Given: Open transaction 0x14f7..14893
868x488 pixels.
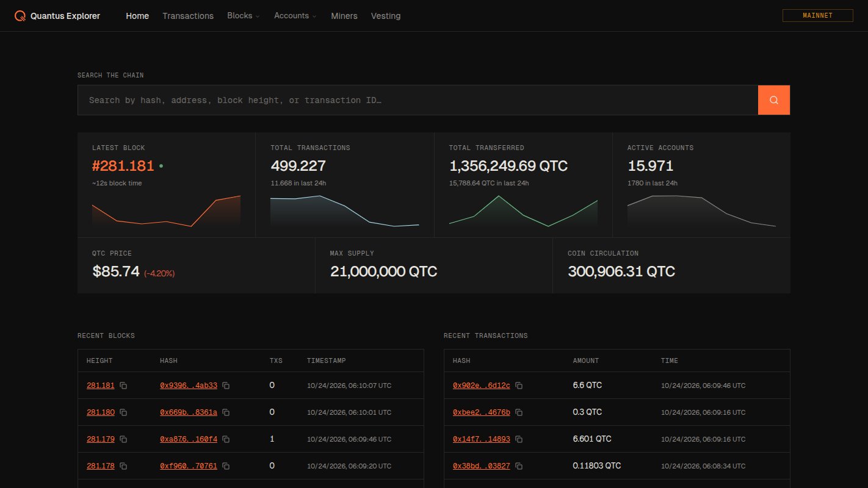Looking at the screenshot, I should coord(482,439).
